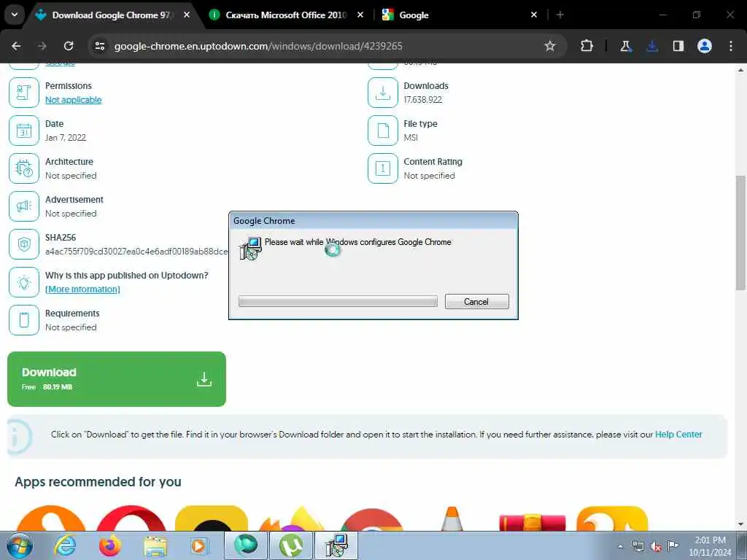Image resolution: width=747 pixels, height=560 pixels.
Task: Click the File type document icon
Action: (382, 131)
